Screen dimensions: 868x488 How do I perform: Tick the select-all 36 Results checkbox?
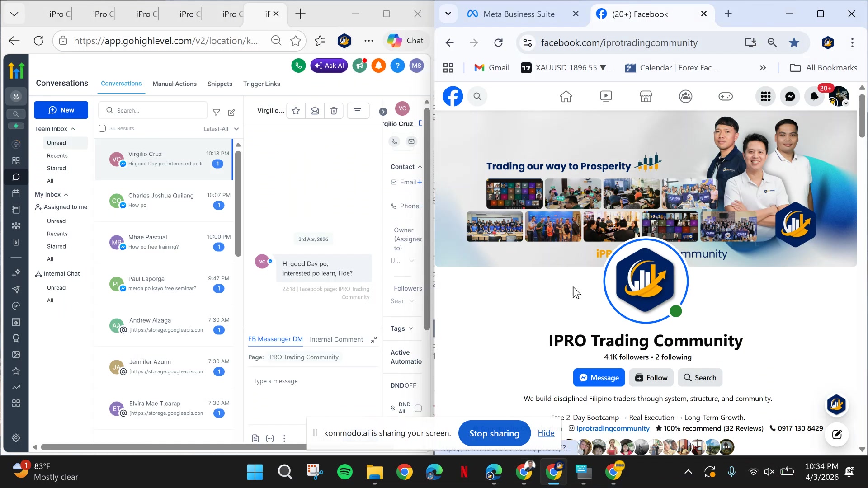[102, 129]
